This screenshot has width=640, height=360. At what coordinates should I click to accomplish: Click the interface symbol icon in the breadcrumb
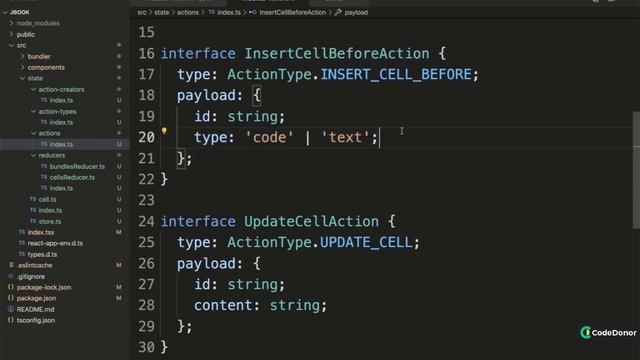pos(253,12)
